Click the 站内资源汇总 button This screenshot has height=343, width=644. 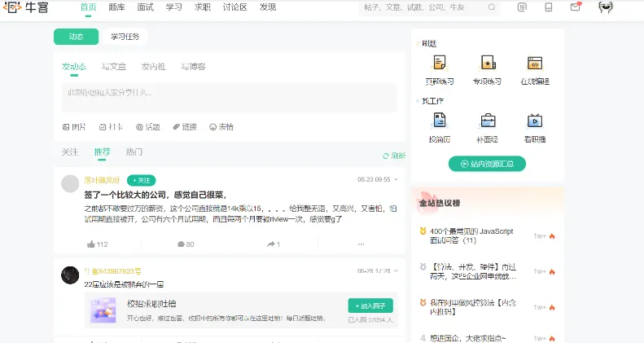click(x=487, y=164)
